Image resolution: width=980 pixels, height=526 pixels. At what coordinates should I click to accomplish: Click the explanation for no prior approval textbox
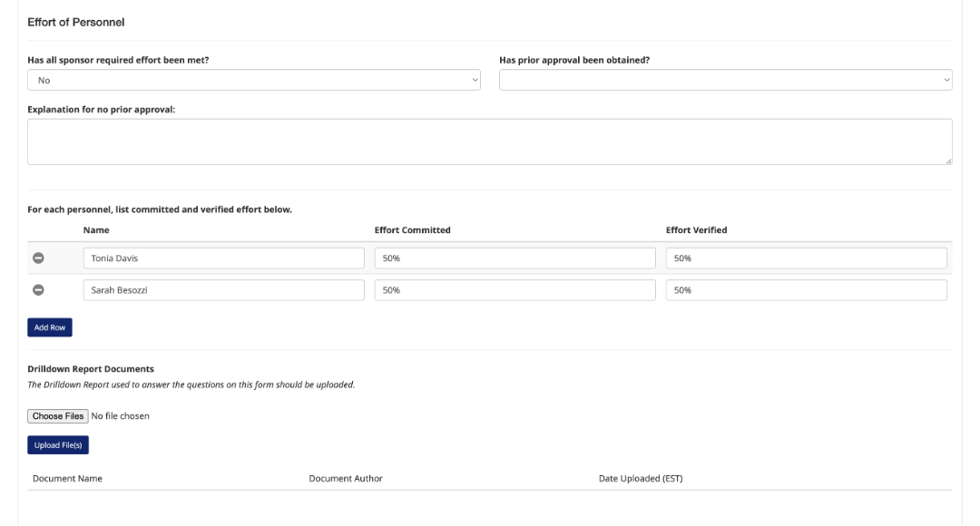pos(489,141)
